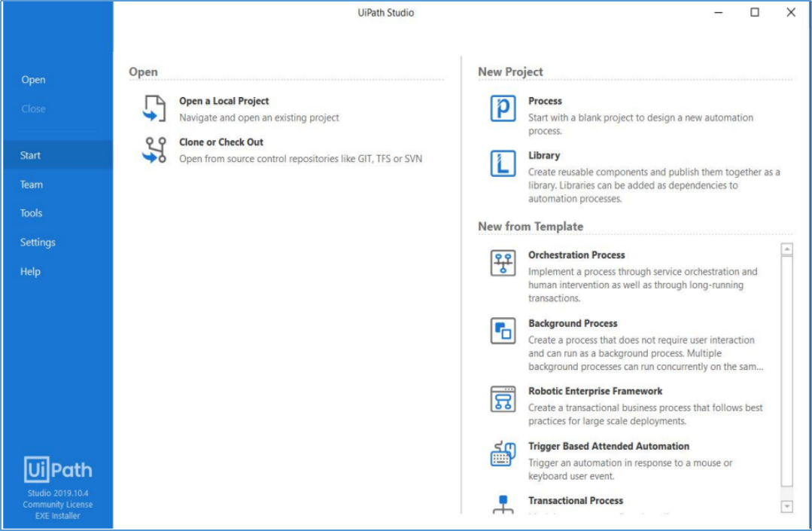The image size is (812, 531).
Task: Click 'Create a transactional business process' text
Action: [645, 414]
